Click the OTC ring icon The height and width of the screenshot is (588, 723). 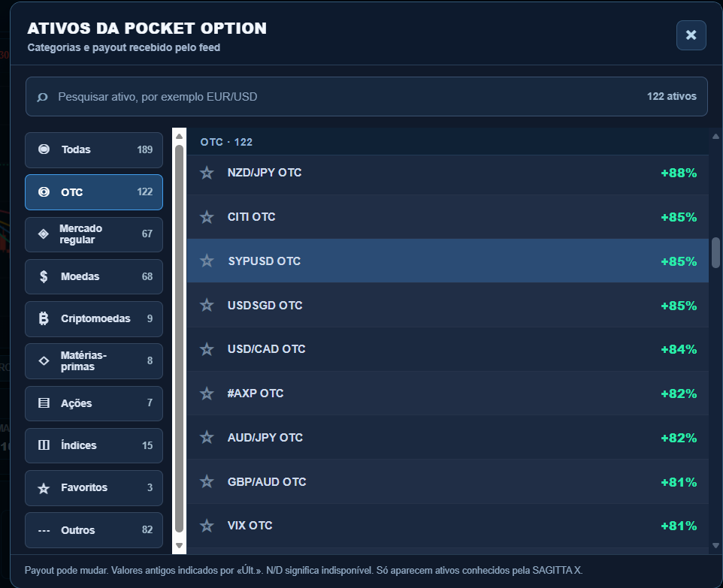point(44,191)
